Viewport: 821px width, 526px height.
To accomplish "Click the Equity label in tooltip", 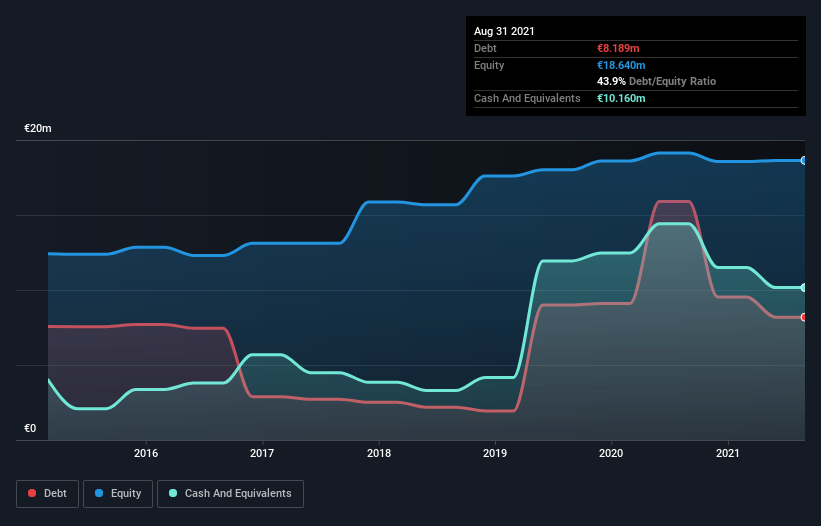I will point(489,65).
